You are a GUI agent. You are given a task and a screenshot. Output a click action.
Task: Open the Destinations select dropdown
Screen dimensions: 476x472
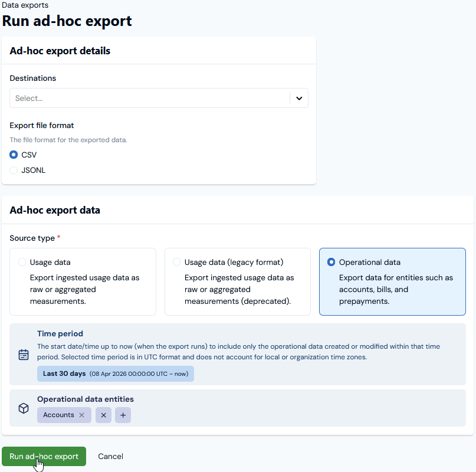pyautogui.click(x=159, y=98)
